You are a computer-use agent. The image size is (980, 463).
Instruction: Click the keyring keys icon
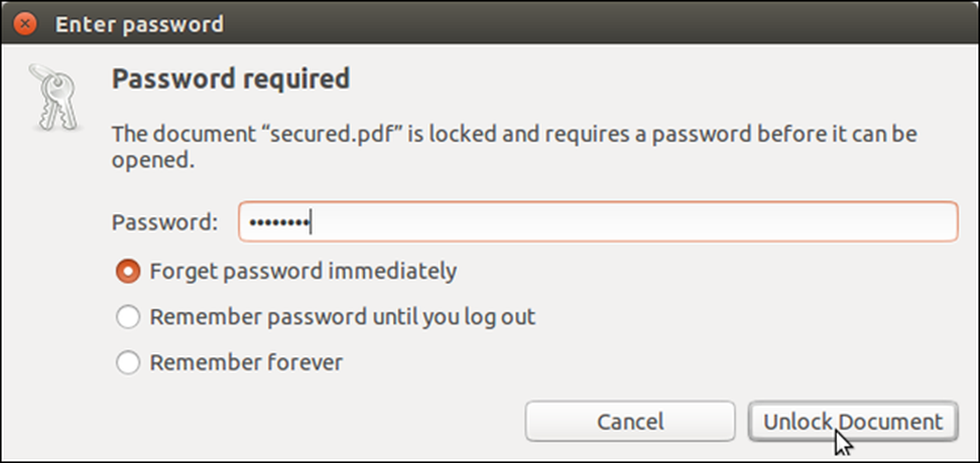click(54, 98)
